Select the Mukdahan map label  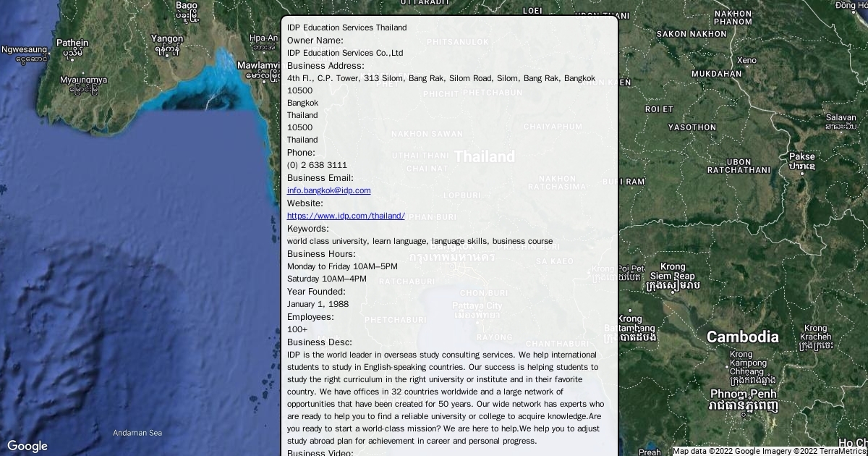tap(716, 74)
